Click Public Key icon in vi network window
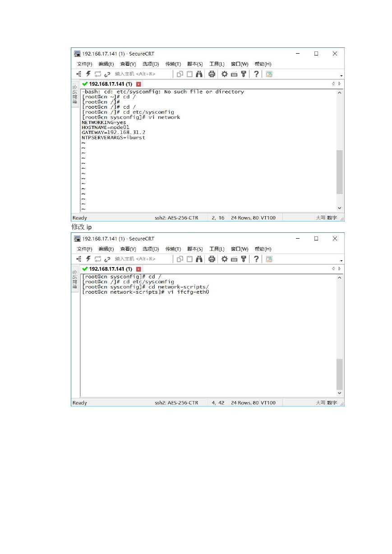Viewport: 392px width, 554px height. pos(244,74)
